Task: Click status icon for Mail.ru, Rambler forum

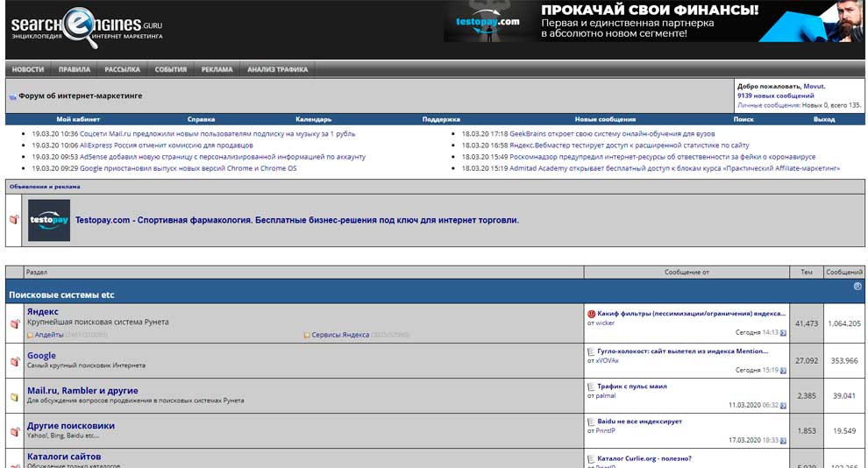Action: (15, 397)
